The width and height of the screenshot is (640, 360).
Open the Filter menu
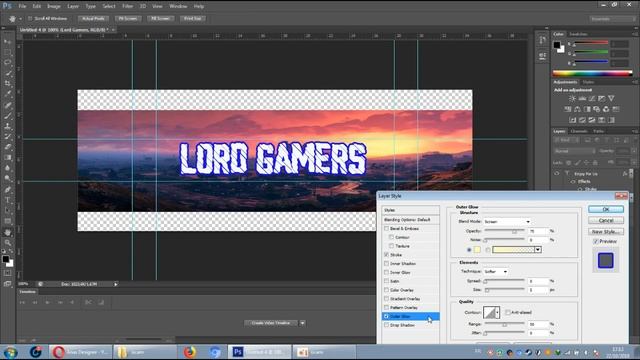[127, 6]
